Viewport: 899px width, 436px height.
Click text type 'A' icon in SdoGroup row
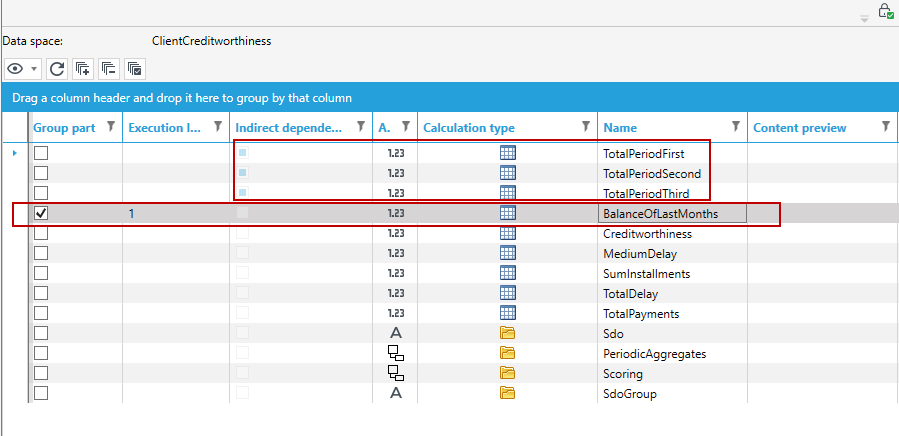click(396, 394)
